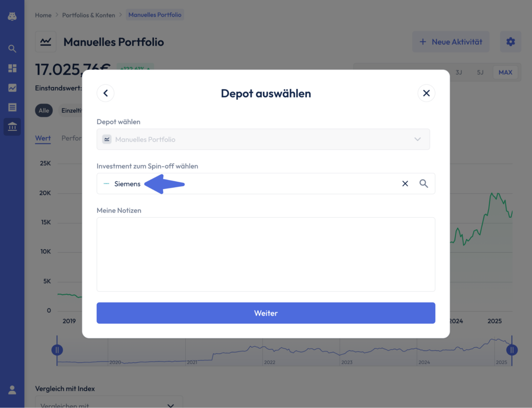Select the MAX time range

click(x=505, y=72)
